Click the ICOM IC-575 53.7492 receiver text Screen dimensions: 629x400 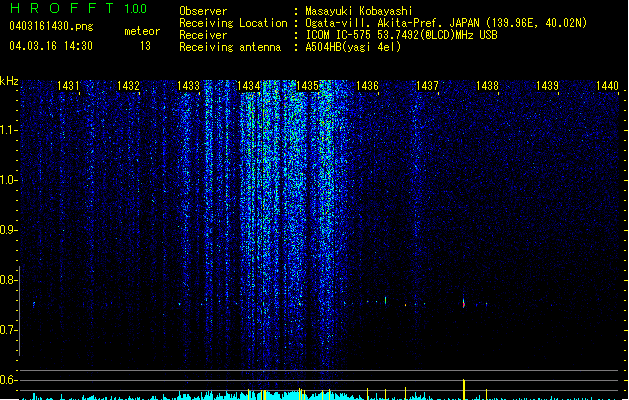tap(402, 35)
